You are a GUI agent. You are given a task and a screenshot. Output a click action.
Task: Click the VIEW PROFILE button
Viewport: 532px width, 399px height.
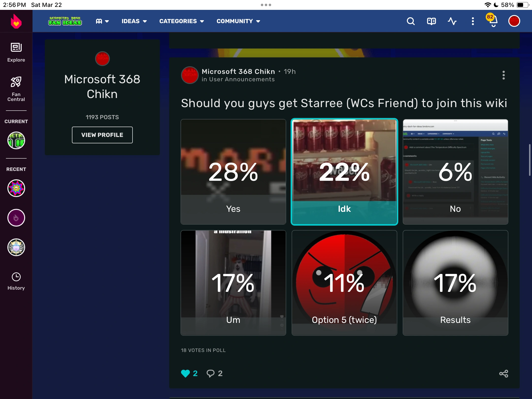(102, 135)
